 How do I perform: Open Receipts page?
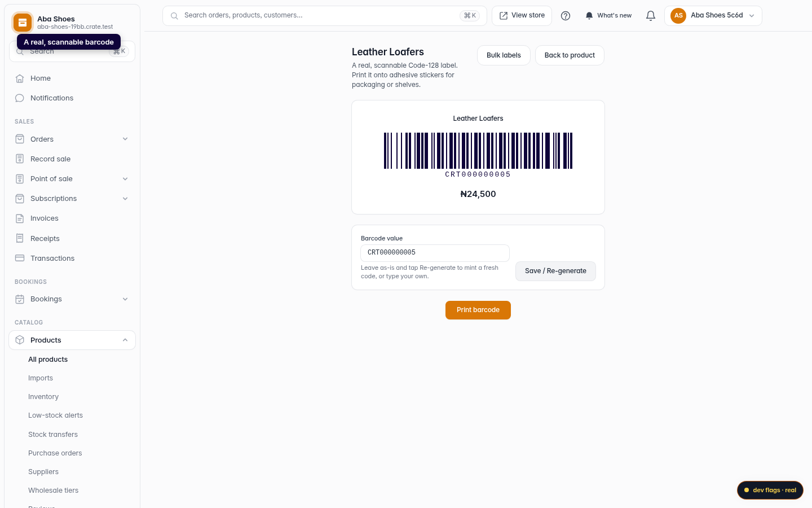pyautogui.click(x=72, y=238)
